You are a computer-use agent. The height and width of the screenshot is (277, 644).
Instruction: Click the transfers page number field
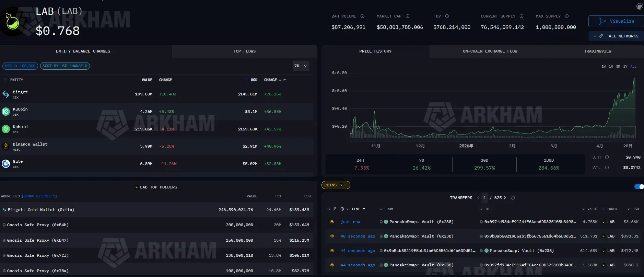[484, 198]
